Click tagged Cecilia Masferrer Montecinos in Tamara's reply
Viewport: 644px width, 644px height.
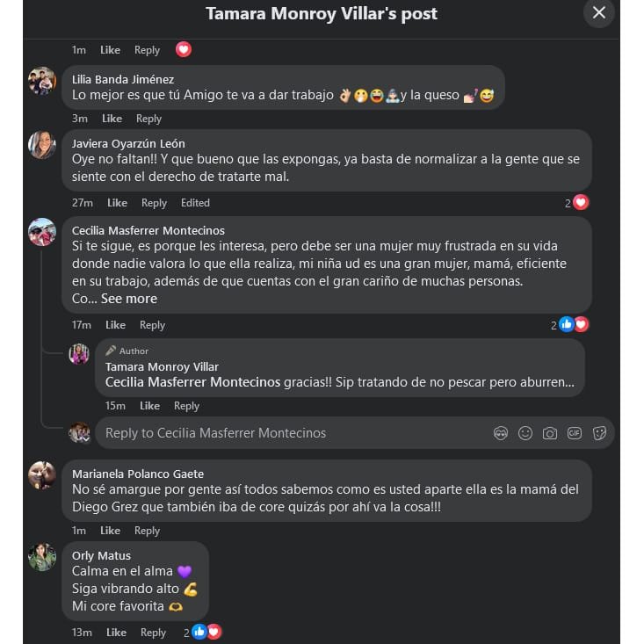click(x=193, y=383)
